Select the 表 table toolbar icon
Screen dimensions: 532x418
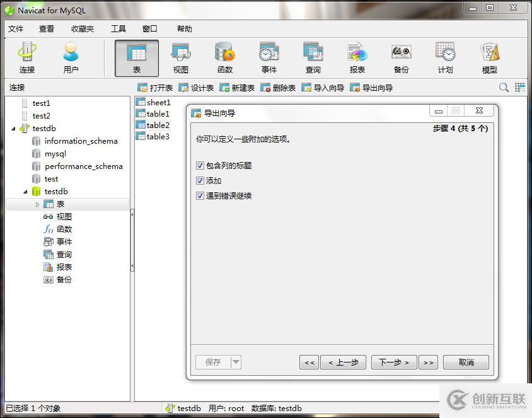click(137, 58)
